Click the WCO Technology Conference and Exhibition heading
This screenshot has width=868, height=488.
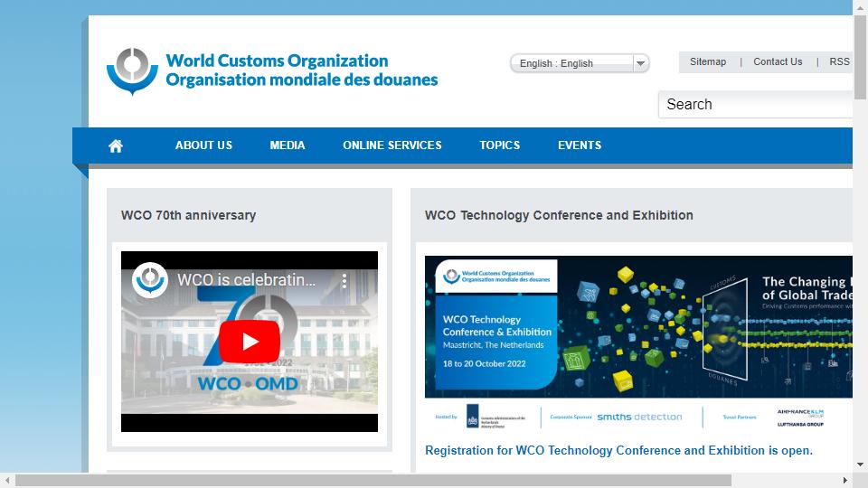[x=559, y=215]
